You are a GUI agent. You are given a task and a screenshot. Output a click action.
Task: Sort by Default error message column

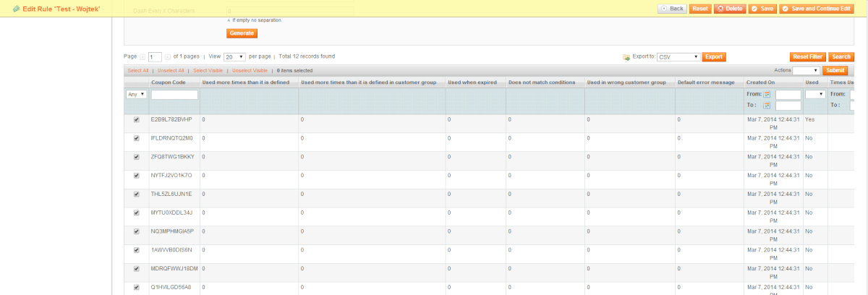point(706,82)
